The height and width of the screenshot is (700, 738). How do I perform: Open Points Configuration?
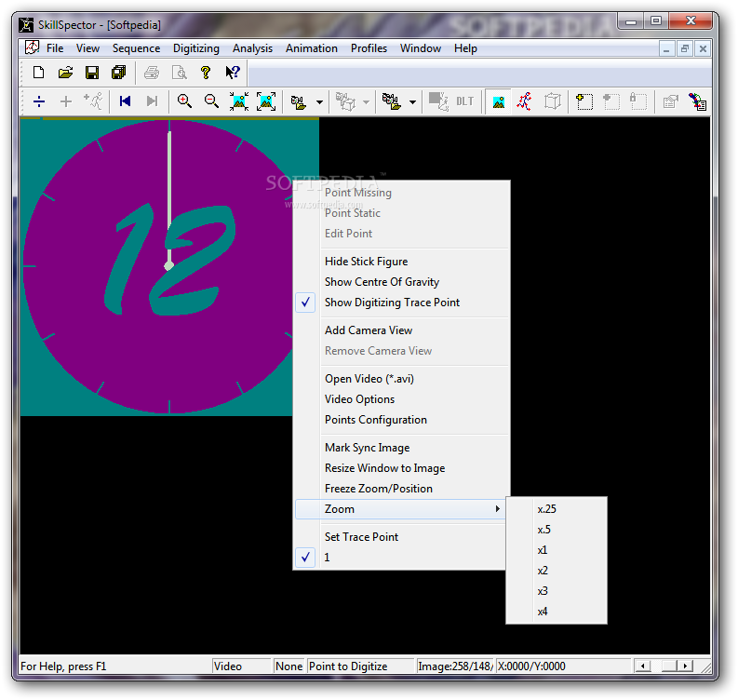(401, 420)
